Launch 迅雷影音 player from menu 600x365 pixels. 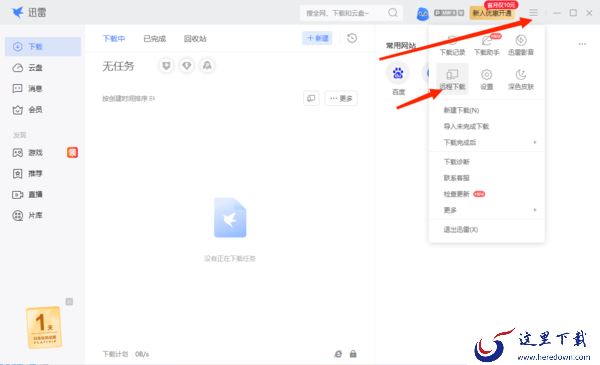pos(520,46)
